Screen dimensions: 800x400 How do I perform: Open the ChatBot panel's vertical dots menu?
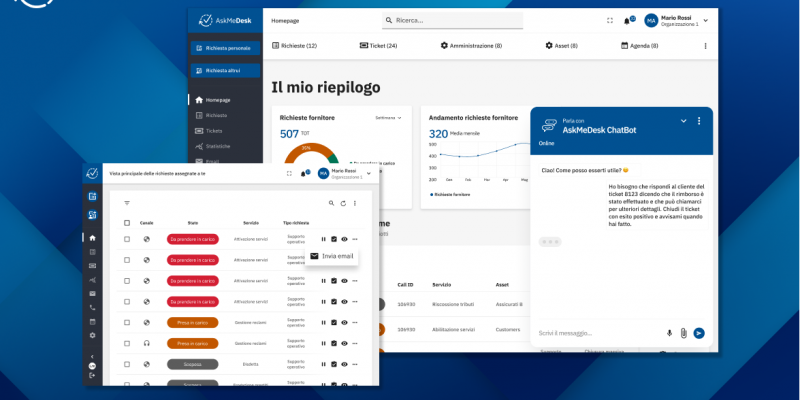(699, 121)
